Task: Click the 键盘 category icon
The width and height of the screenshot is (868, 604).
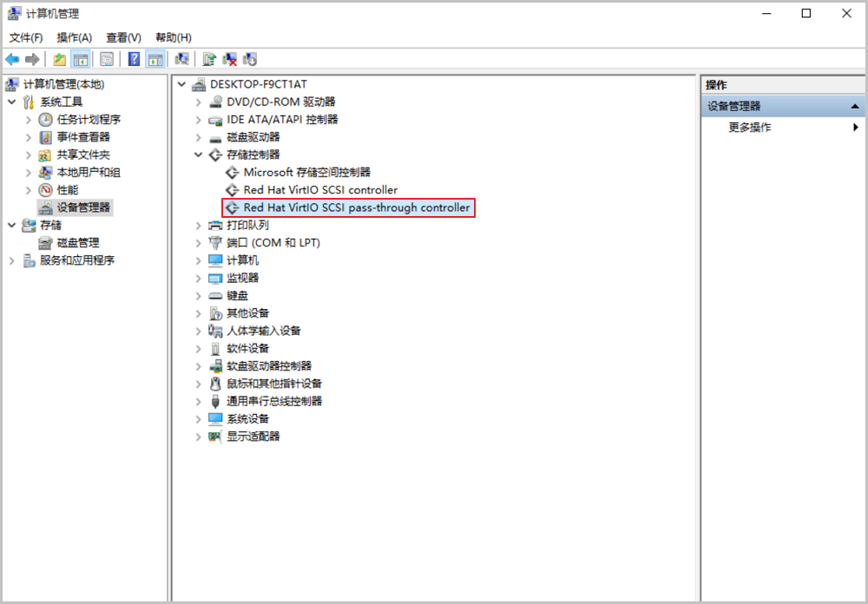Action: tap(214, 296)
